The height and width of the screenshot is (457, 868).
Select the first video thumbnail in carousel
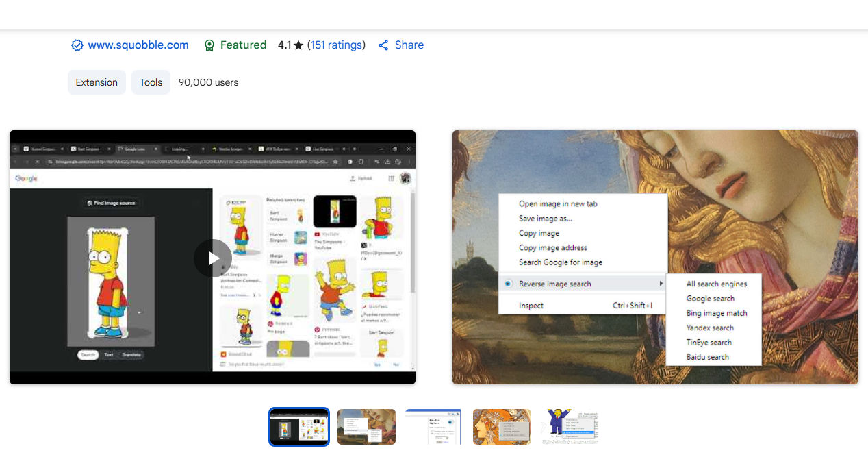point(299,427)
